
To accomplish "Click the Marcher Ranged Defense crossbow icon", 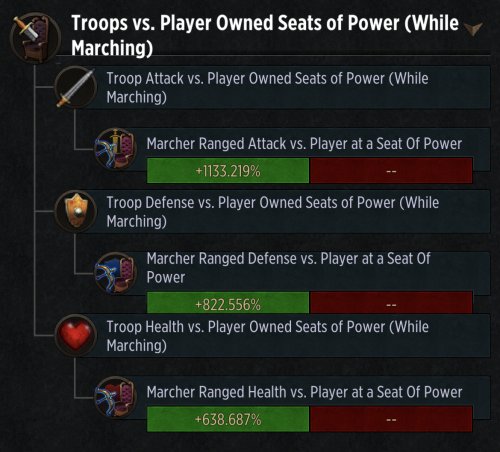I will [115, 273].
